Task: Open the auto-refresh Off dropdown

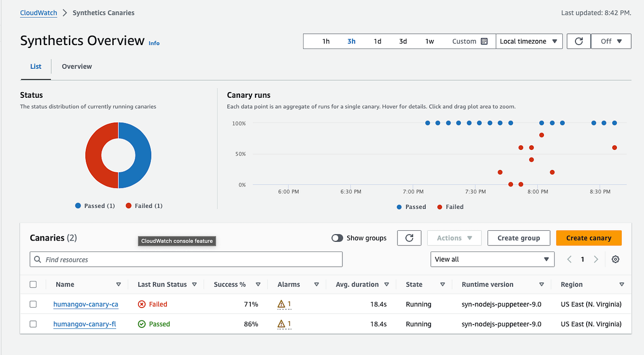Action: [x=611, y=41]
